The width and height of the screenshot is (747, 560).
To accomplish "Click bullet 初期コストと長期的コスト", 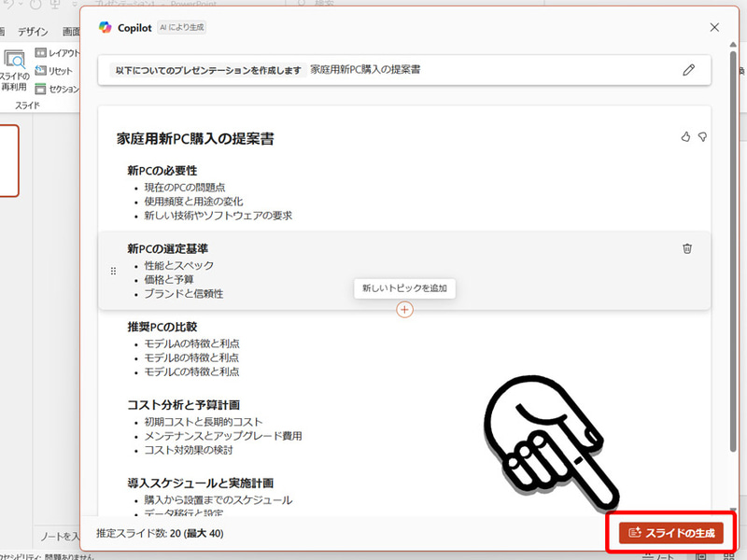I will tap(204, 422).
